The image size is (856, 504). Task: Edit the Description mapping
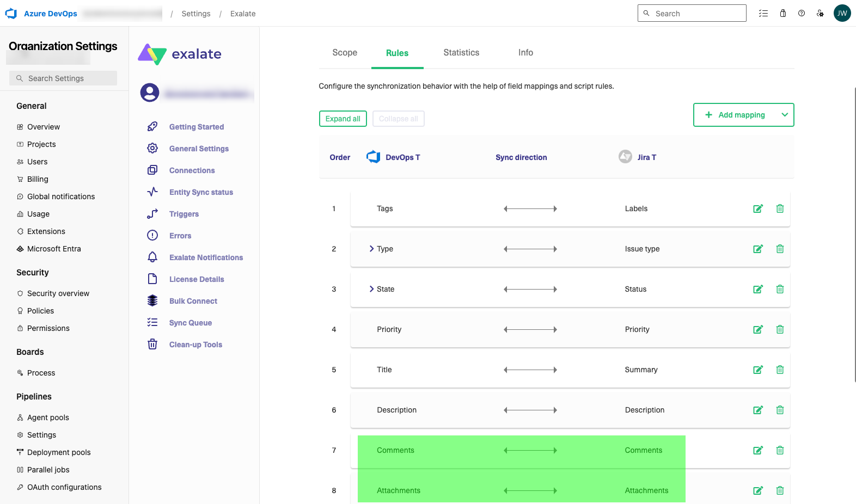[x=758, y=410]
